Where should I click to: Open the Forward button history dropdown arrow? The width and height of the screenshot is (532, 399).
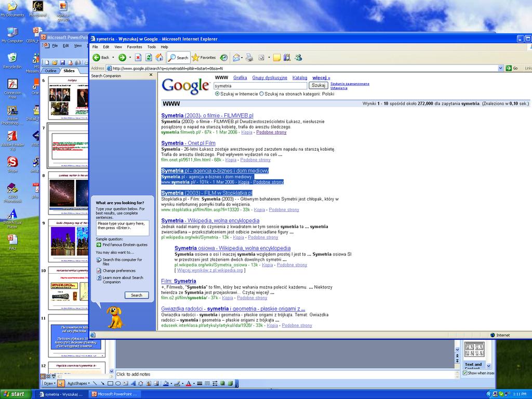[130, 58]
